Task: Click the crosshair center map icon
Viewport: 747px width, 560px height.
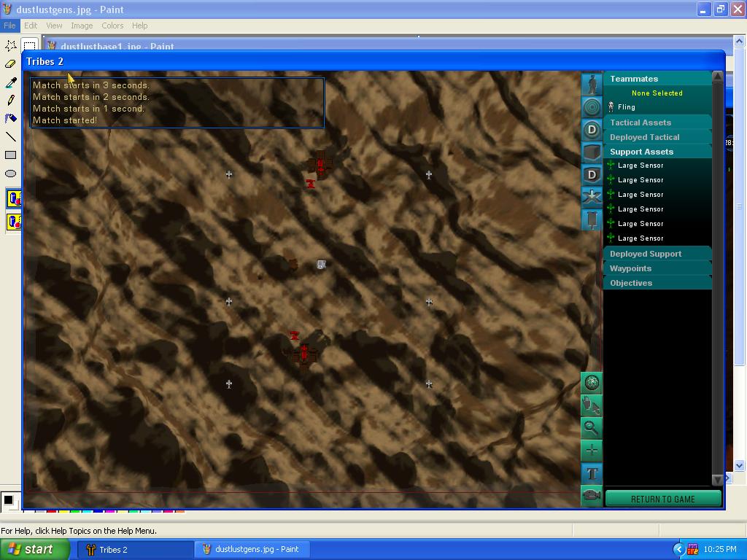Action: (x=592, y=451)
